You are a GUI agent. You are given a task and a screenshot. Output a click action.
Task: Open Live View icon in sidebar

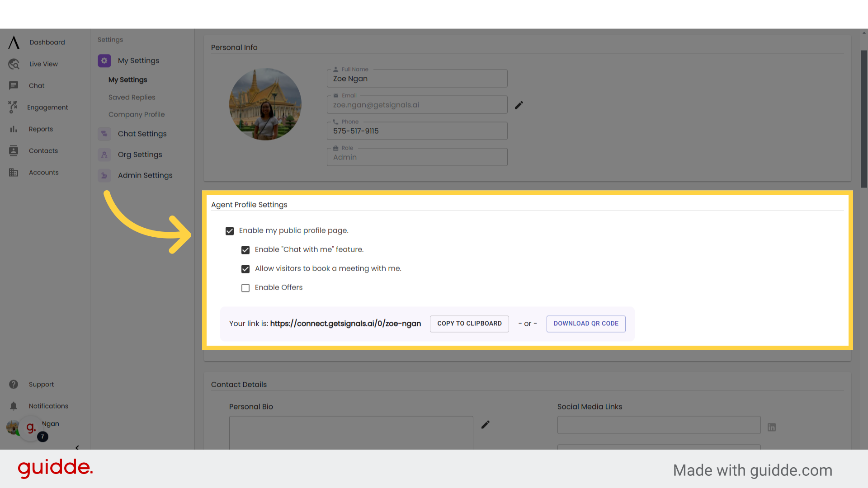tap(14, 64)
